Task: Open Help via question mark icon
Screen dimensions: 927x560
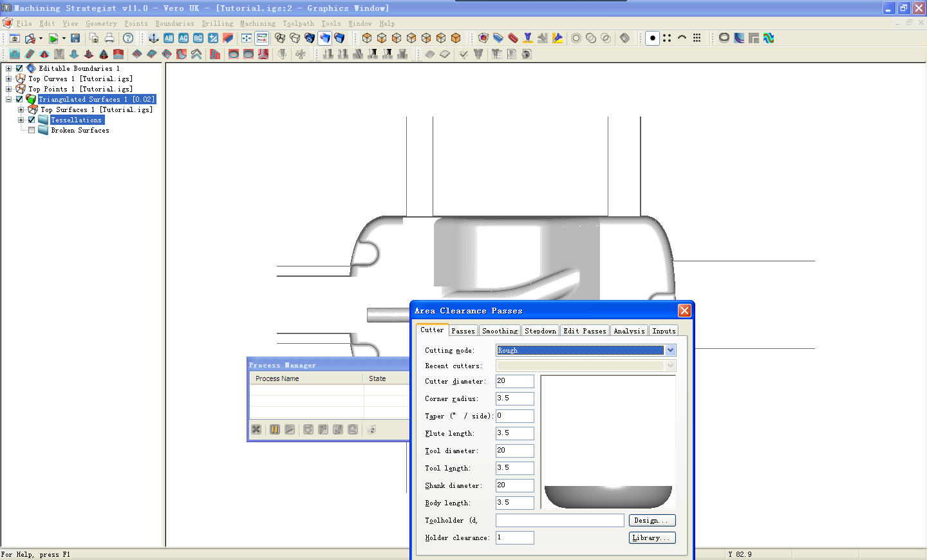Action: coord(128,39)
